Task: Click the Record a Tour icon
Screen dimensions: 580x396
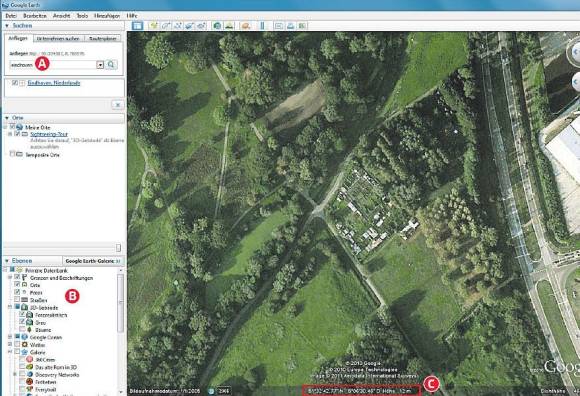Action: point(202,26)
